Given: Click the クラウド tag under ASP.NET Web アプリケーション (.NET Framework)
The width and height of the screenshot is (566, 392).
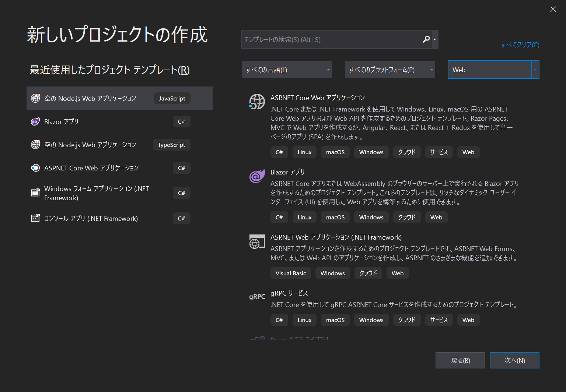Looking at the screenshot, I should coord(368,273).
